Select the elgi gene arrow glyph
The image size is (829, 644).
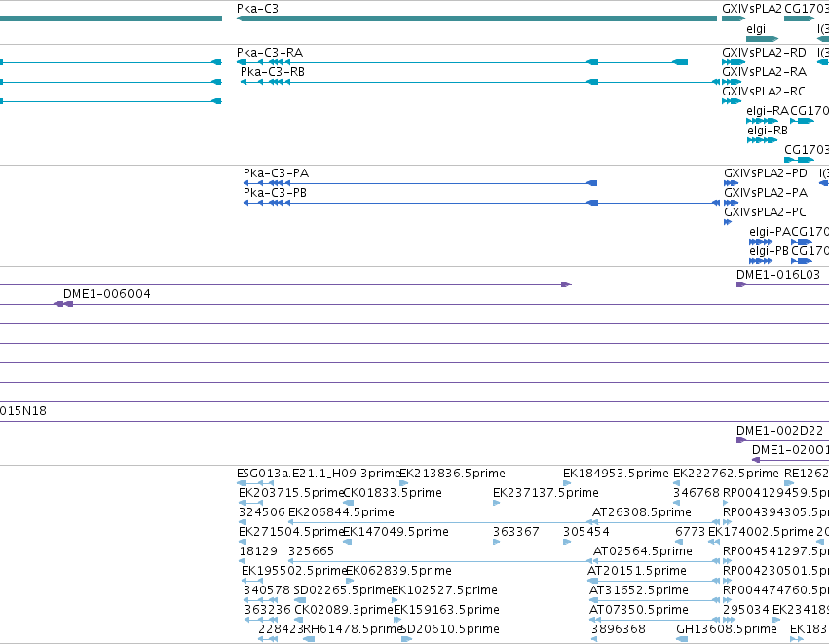[x=762, y=39]
